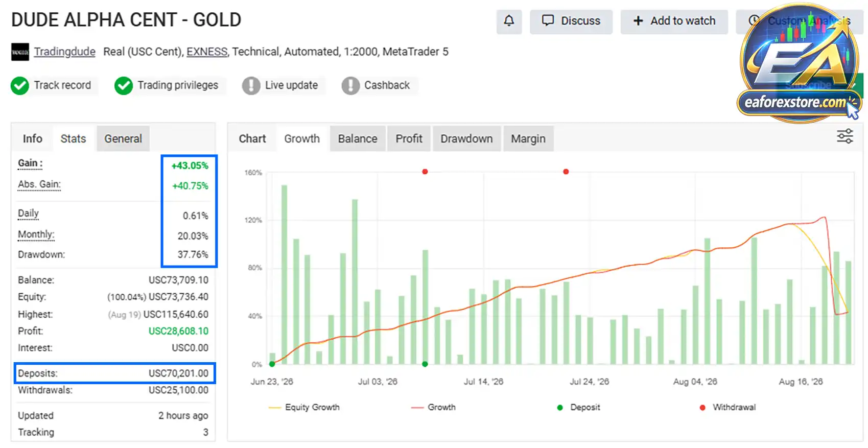Click the Track record green checkmark icon

[x=20, y=86]
